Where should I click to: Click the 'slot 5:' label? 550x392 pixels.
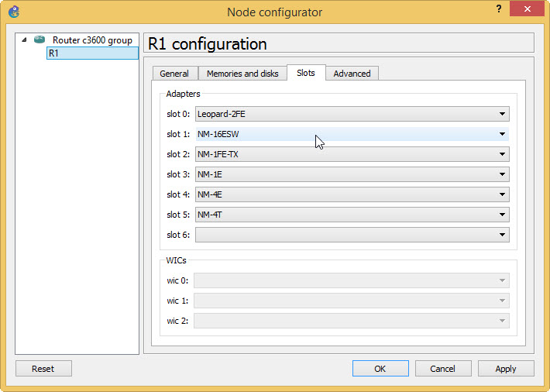coord(178,215)
